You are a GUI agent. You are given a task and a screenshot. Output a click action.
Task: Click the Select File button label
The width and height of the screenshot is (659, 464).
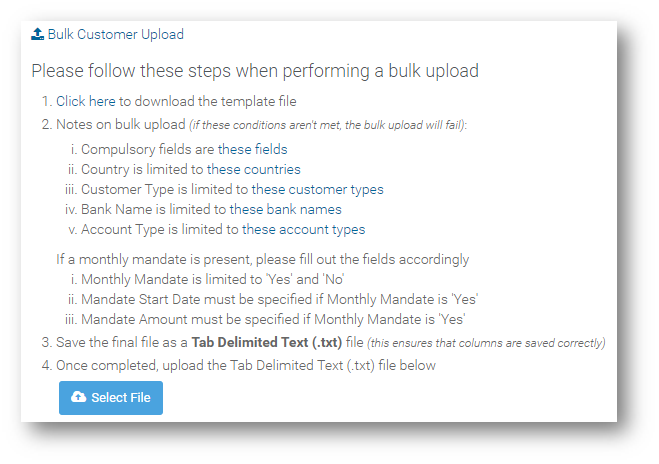click(x=121, y=397)
